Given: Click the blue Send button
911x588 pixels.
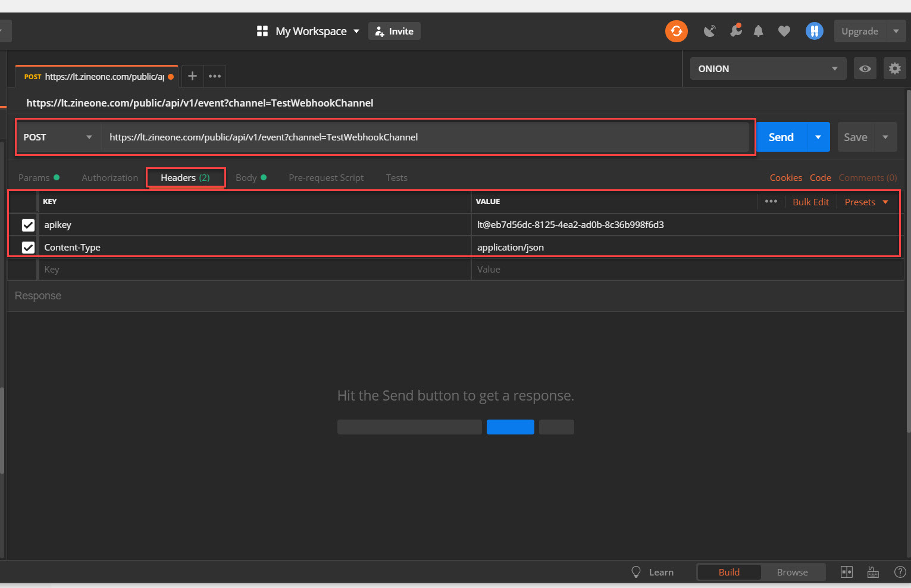Looking at the screenshot, I should coord(781,137).
